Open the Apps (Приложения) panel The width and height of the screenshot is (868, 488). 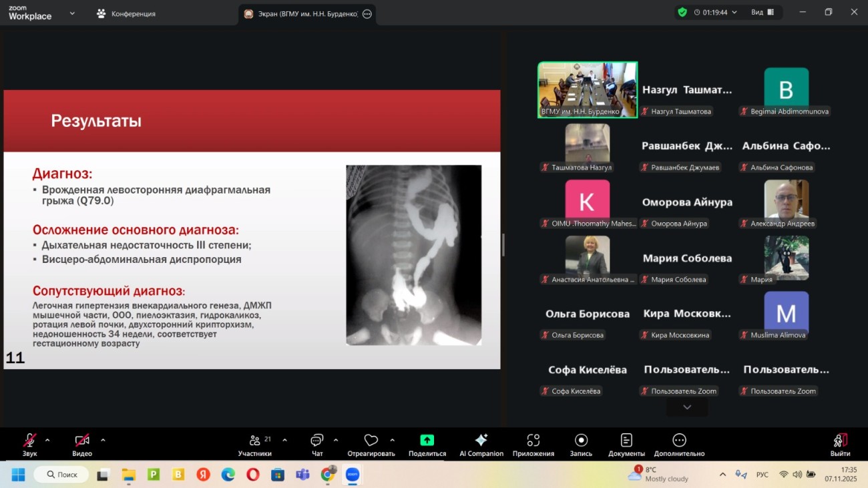click(x=533, y=445)
